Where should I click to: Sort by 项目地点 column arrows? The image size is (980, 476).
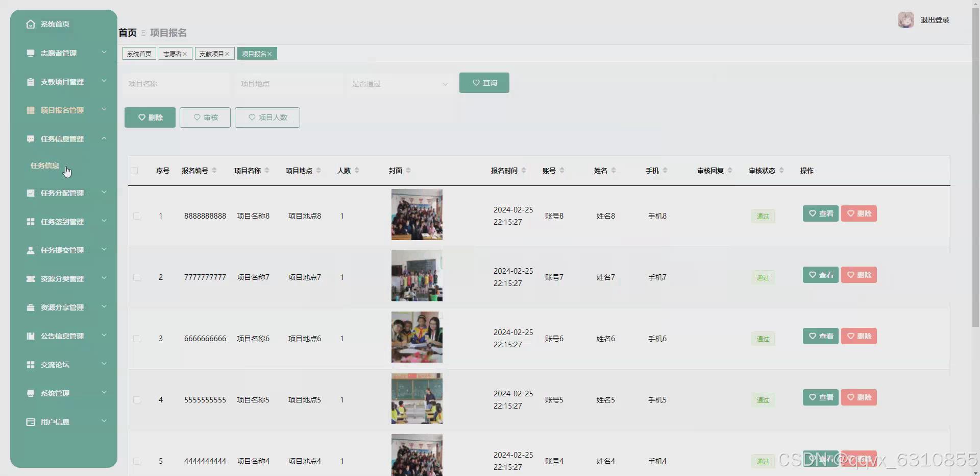pyautogui.click(x=318, y=171)
